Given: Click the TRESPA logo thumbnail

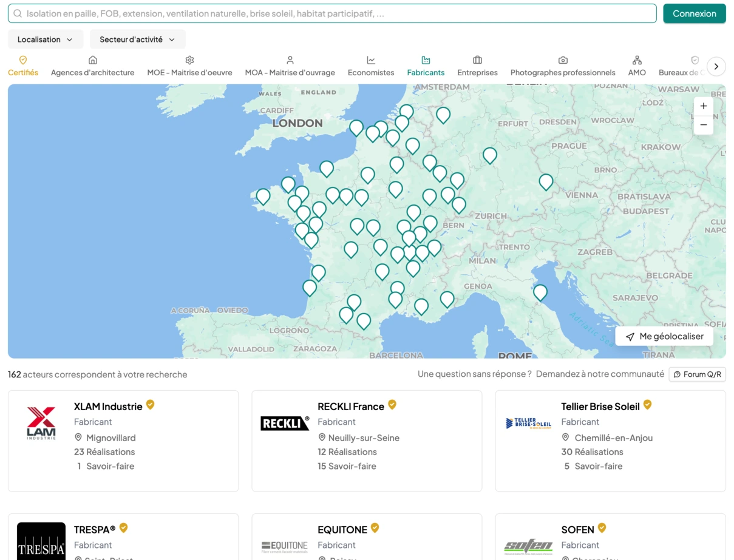Looking at the screenshot, I should (x=41, y=541).
